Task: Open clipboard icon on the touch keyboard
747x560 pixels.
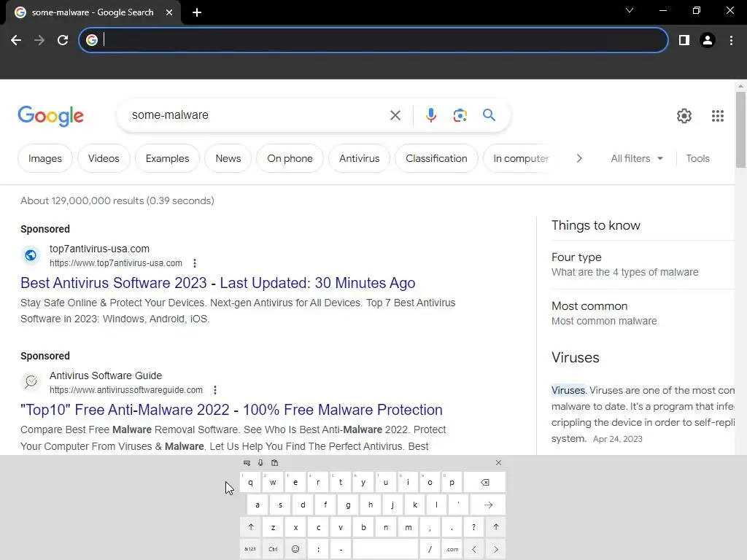Action: coord(274,462)
